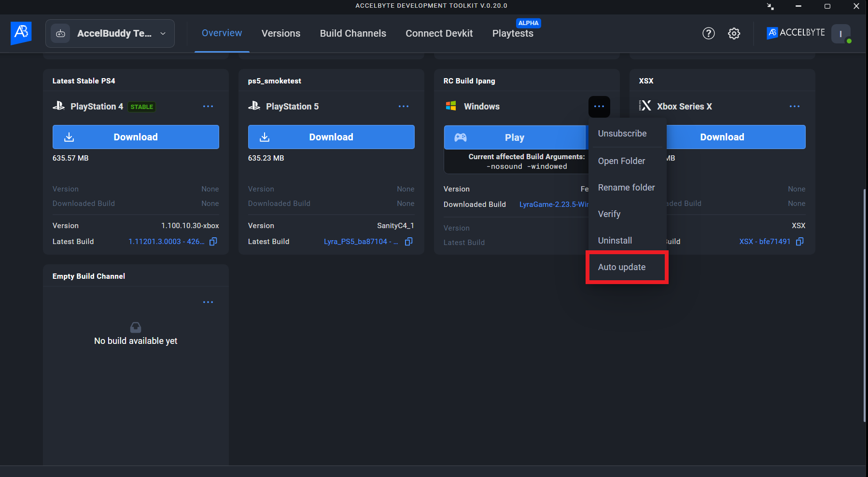
Task: Open more options for PlayStation 4 card
Action: pyautogui.click(x=208, y=106)
